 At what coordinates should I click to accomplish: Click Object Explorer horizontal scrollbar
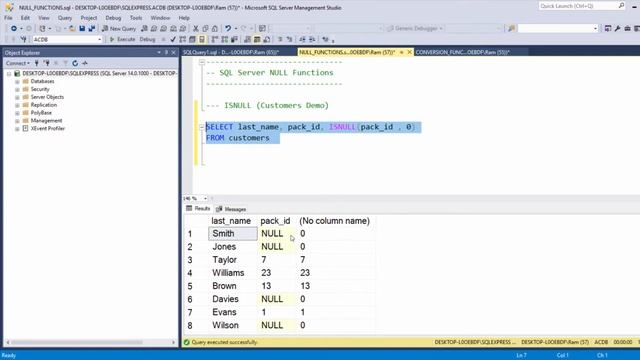tap(90, 342)
